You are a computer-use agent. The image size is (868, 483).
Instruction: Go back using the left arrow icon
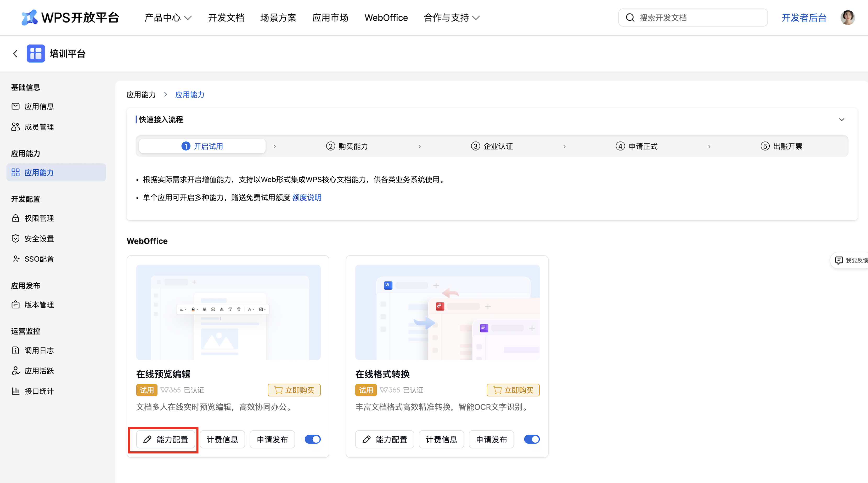tap(15, 54)
